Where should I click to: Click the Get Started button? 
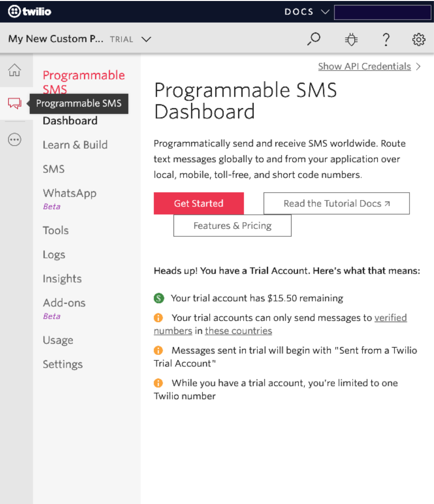click(198, 203)
